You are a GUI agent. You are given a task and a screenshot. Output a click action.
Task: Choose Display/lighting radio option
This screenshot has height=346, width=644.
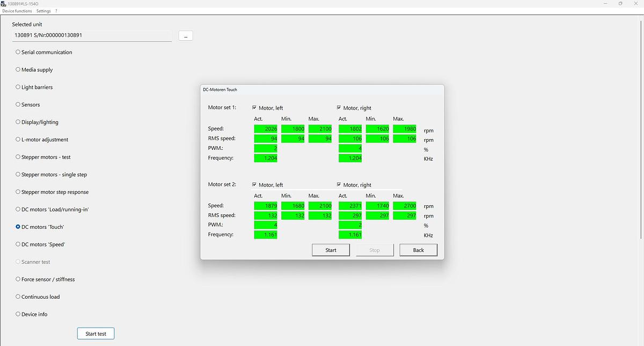(x=18, y=122)
